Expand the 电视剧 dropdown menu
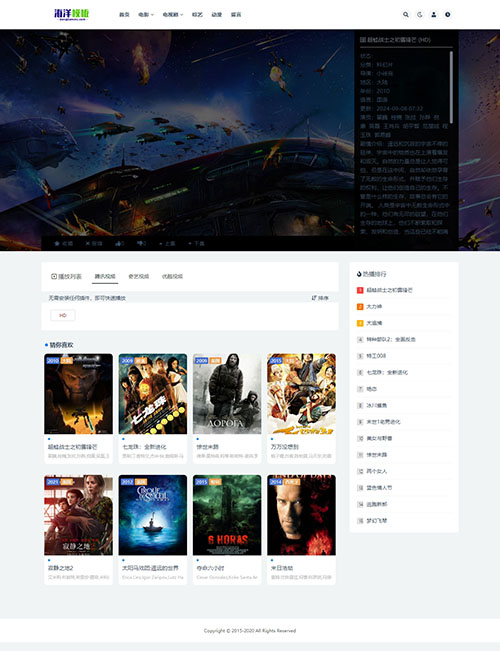The height and width of the screenshot is (651, 500). 172,15
